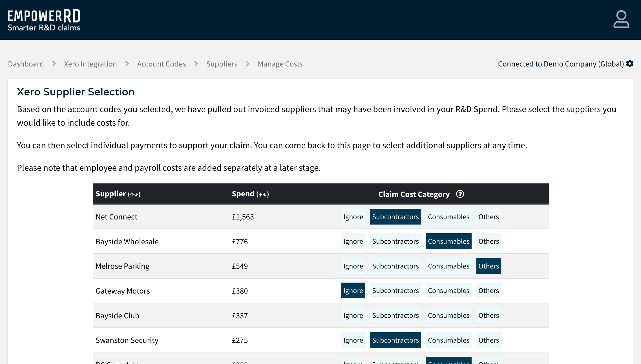Click the £380 spend value

[240, 291]
